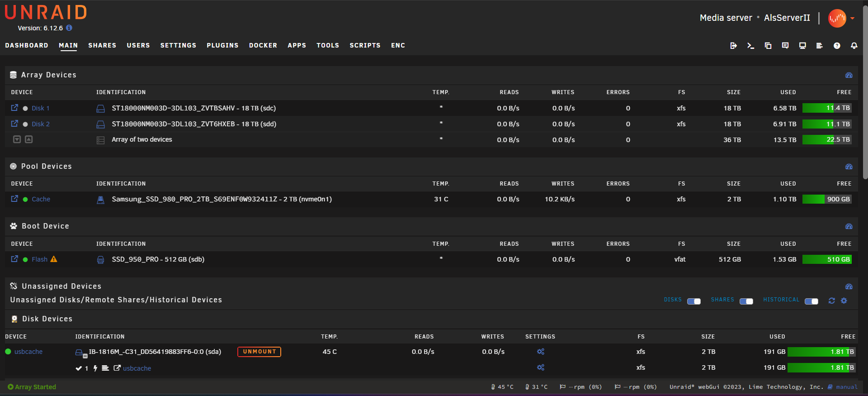
Task: Open Flash device external link icon
Action: pos(14,259)
